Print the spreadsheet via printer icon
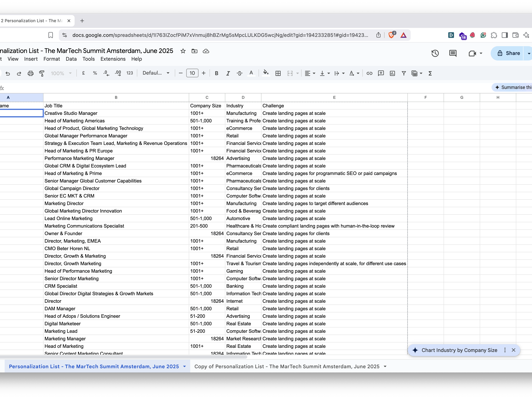 point(31,73)
